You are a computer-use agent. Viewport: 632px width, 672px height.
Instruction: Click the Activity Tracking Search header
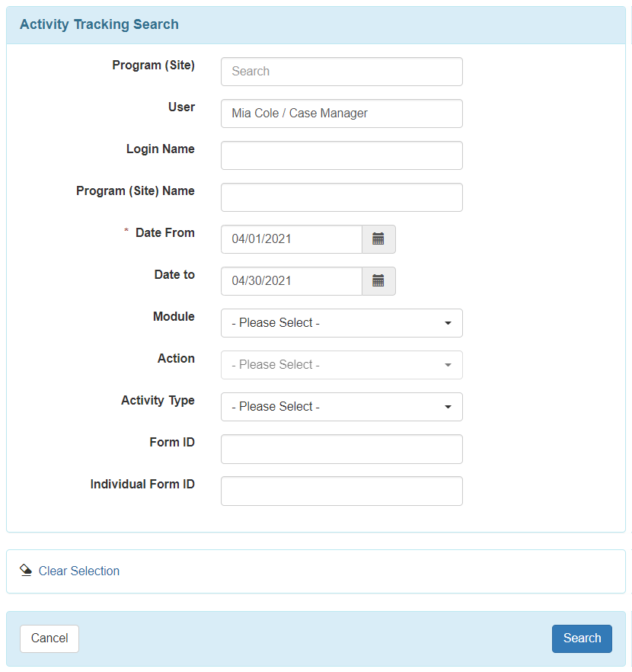(x=99, y=24)
